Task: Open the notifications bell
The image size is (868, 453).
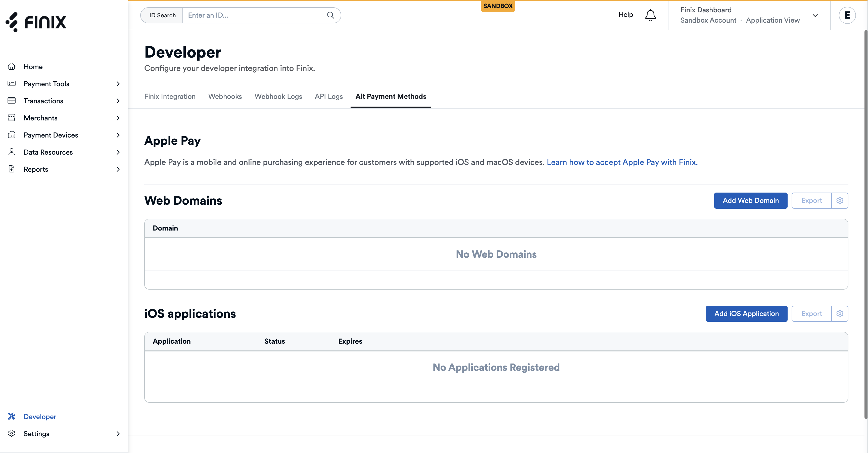Action: coord(650,15)
